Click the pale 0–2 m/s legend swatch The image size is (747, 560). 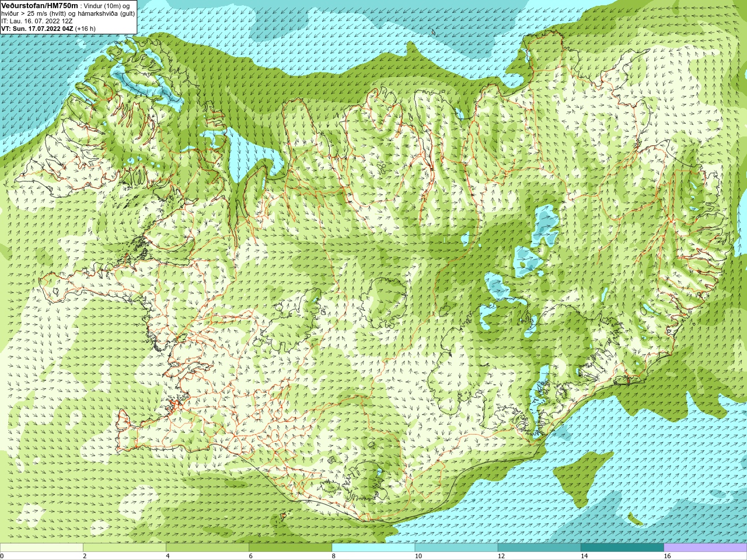click(x=41, y=548)
